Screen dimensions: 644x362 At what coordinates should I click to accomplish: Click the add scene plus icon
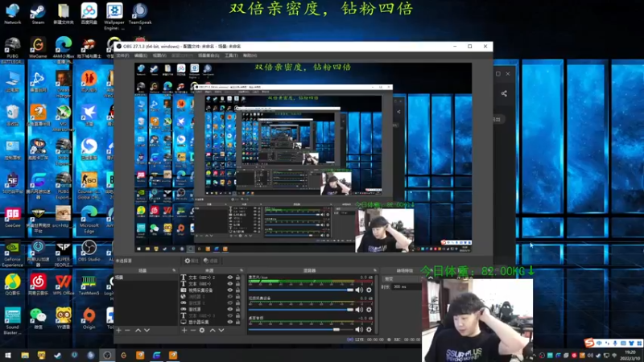tap(118, 330)
